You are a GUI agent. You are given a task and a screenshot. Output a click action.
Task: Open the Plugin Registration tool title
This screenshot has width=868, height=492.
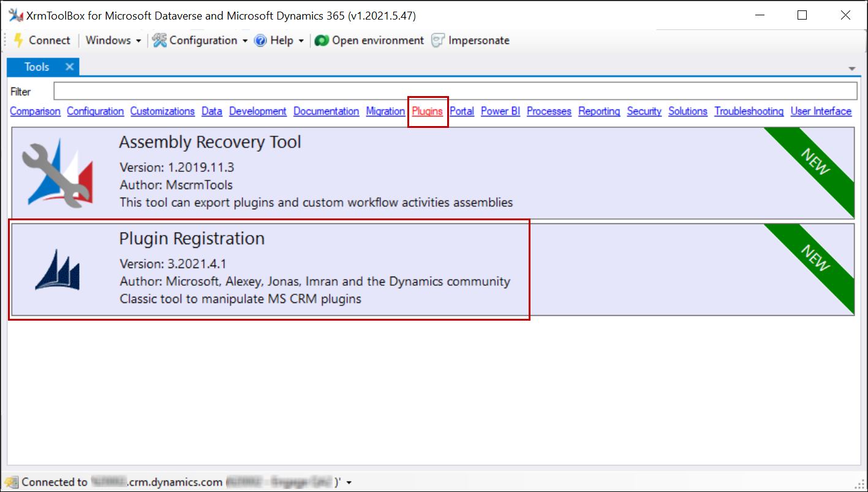[192, 239]
